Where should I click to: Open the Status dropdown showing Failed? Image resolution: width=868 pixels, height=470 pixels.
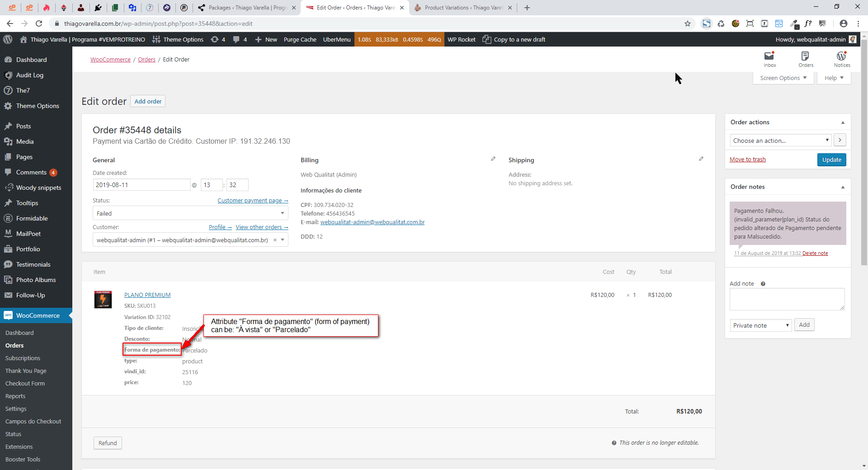click(190, 213)
